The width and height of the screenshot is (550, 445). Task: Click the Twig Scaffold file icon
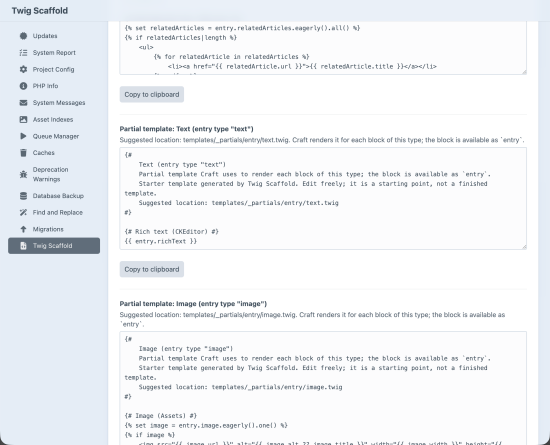[23, 246]
